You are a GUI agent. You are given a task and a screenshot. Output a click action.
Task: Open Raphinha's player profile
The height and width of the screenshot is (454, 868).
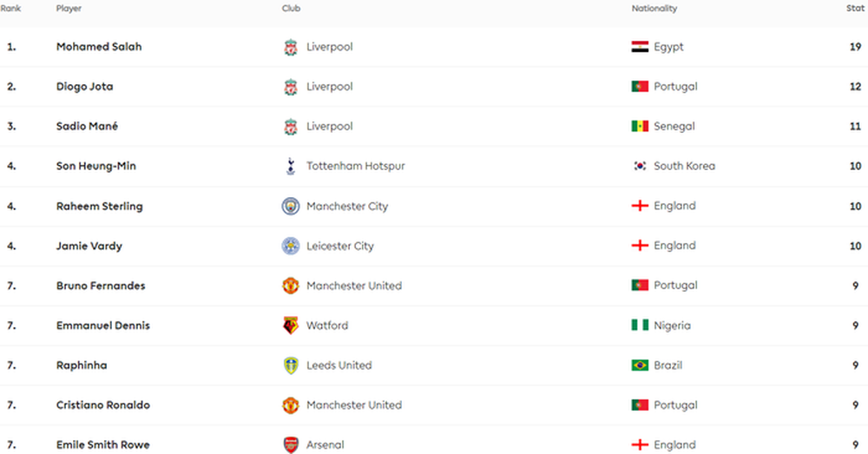[x=82, y=365]
